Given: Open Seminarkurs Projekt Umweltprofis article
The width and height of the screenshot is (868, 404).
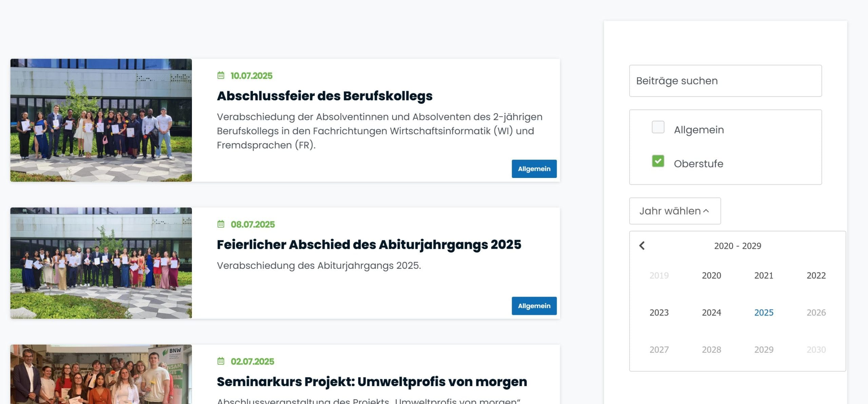Looking at the screenshot, I should pos(372,382).
